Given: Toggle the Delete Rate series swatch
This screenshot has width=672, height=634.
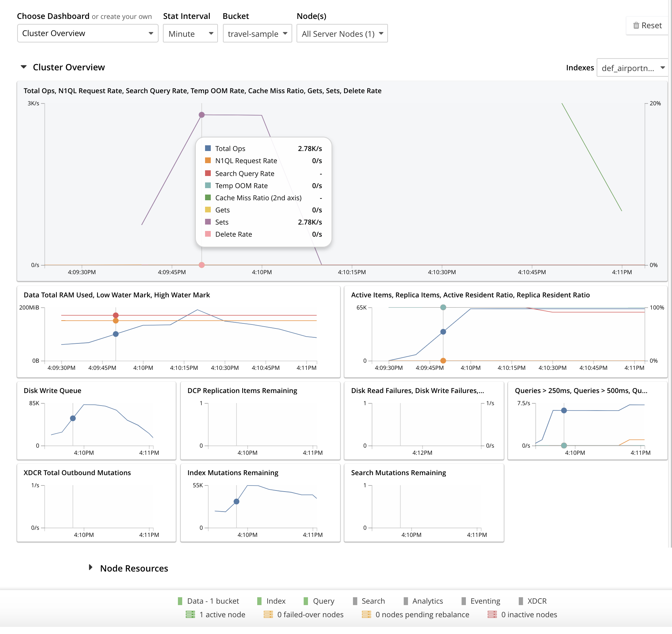Looking at the screenshot, I should [x=208, y=234].
